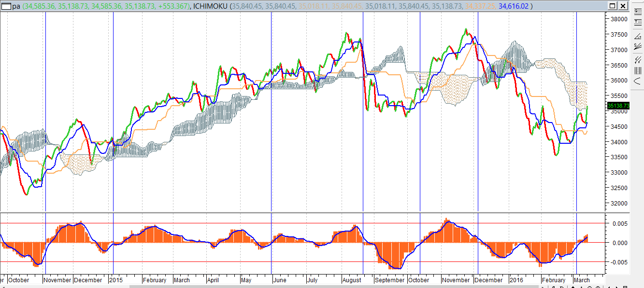
Task: Click the 2016 label on the date axis
Action: 516,280
